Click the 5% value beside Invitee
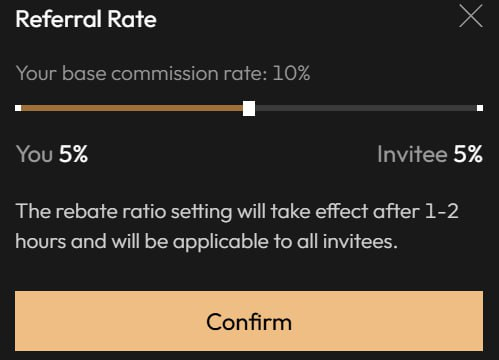The height and width of the screenshot is (360, 499). click(468, 154)
